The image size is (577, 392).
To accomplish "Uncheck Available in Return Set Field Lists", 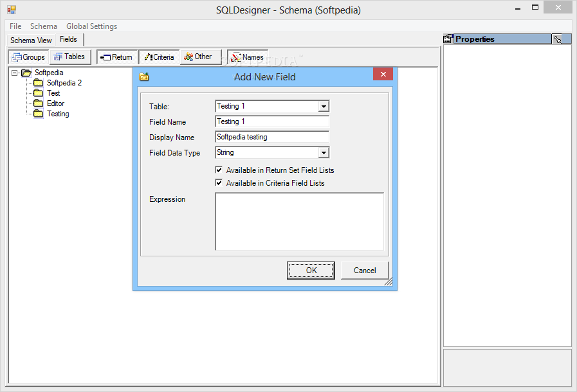I will [x=219, y=170].
